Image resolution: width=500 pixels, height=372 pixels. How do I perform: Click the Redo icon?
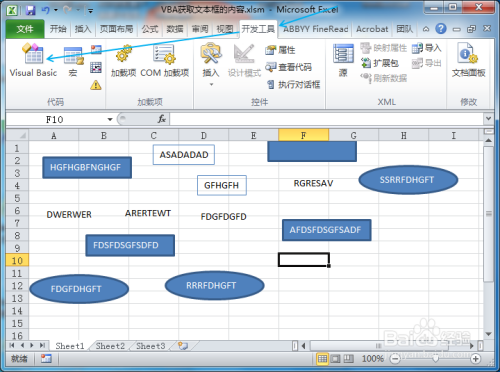[68, 10]
